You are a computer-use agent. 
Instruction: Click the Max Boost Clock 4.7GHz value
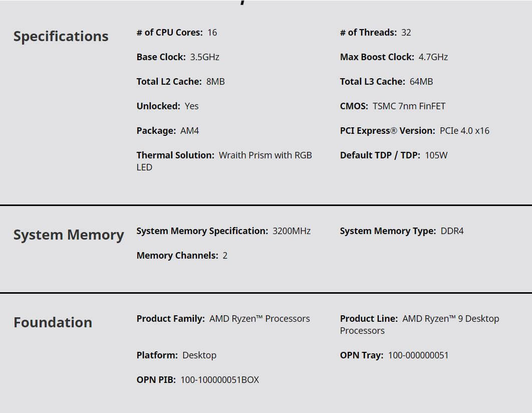tap(433, 57)
